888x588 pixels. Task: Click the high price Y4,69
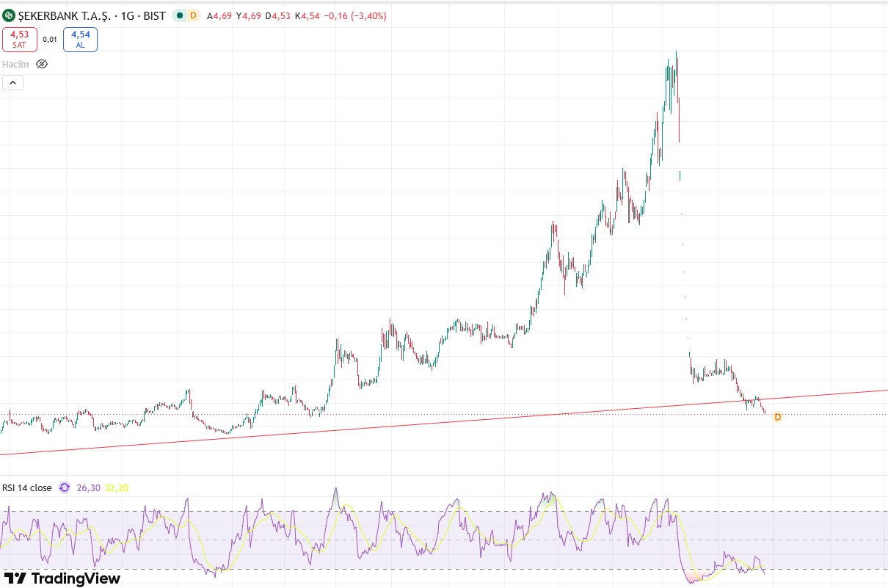248,15
